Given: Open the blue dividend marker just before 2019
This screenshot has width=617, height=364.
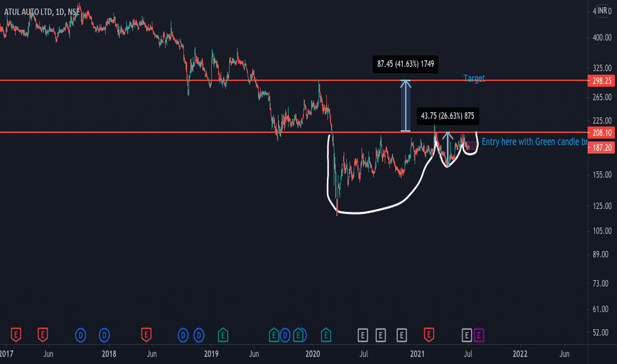Looking at the screenshot, I should coord(199,336).
